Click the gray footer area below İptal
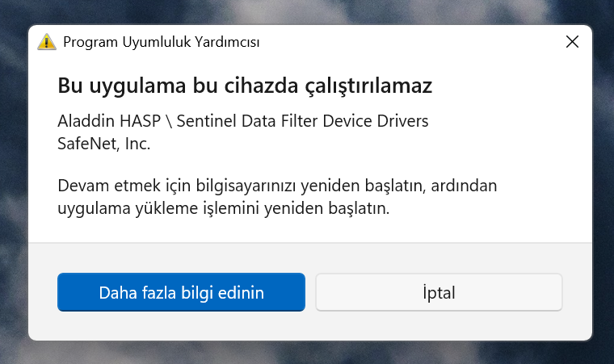This screenshot has height=364, width=614. click(439, 324)
